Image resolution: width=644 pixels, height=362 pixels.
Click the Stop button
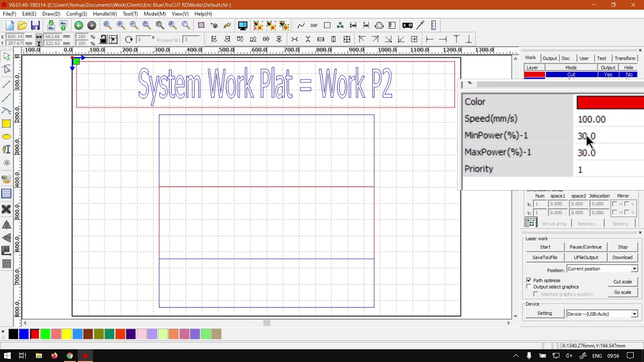coord(622,247)
